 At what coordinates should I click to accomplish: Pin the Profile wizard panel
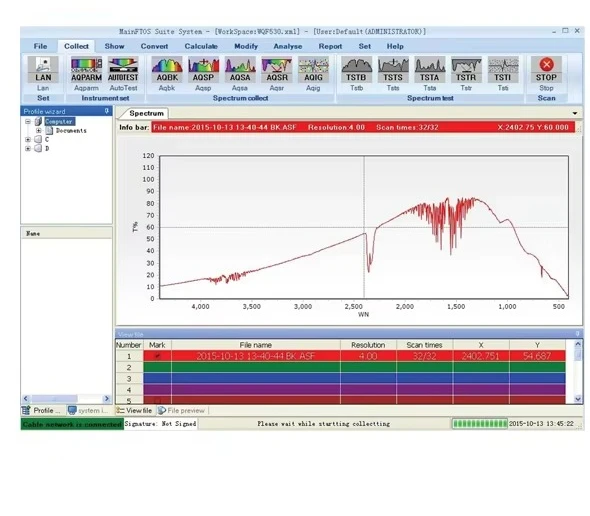coord(107,111)
